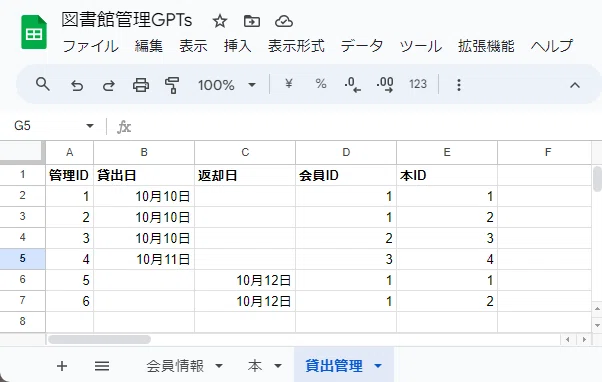Check the cloud save status icon
Viewport: 602px width, 382px height.
click(284, 21)
